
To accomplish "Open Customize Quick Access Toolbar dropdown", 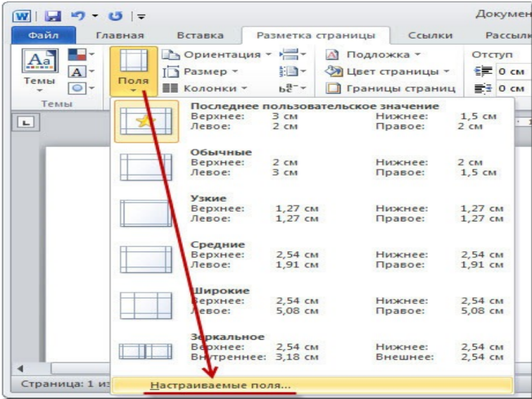I will (x=141, y=17).
